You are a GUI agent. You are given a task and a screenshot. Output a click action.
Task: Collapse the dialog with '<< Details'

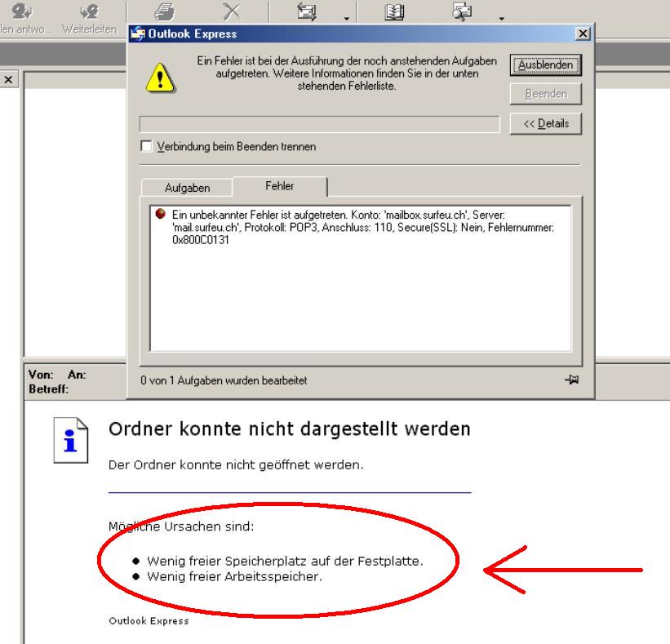pos(545,123)
